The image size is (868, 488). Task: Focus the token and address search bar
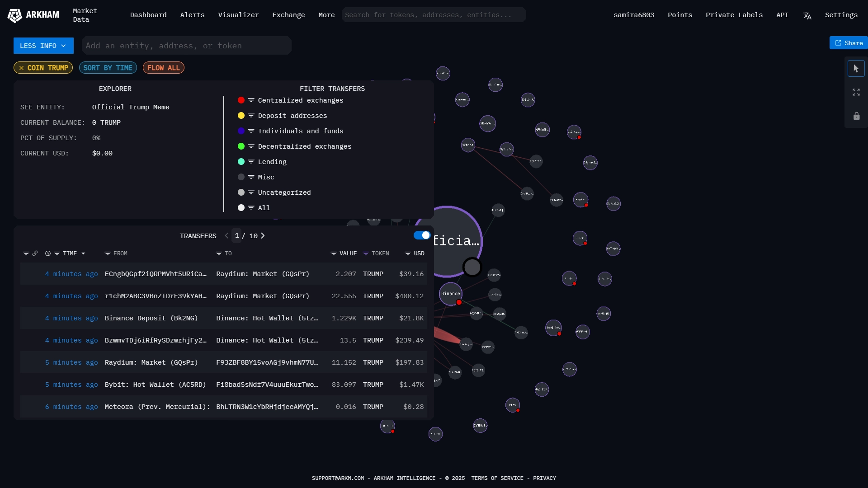[x=434, y=15]
